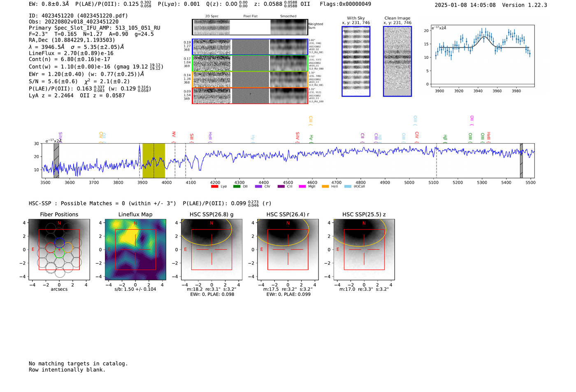The width and height of the screenshot is (576, 392).
Task: Click the 'S/N = 5.6(±0.6)' value
Action: click(x=53, y=81)
